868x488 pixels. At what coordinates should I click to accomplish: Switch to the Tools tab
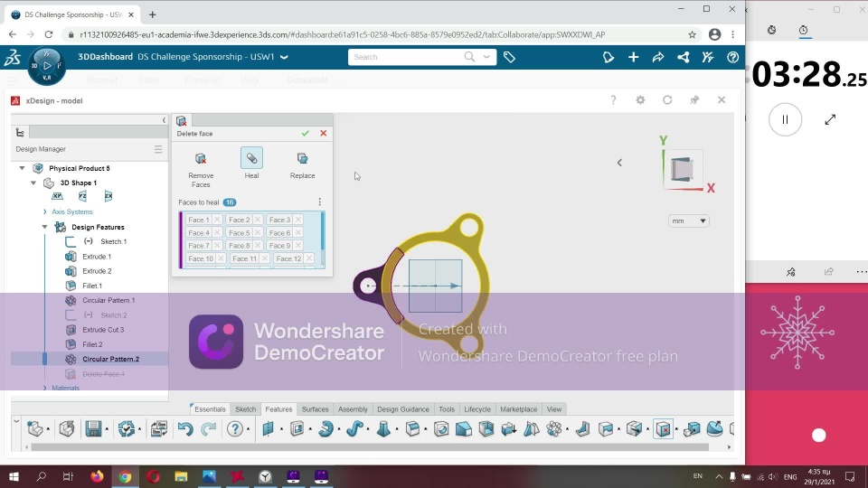[447, 409]
